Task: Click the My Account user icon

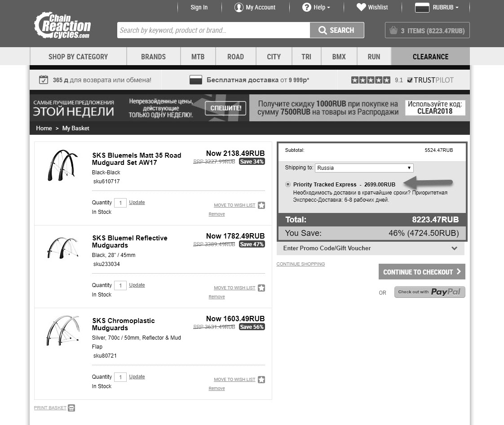Action: tap(239, 7)
